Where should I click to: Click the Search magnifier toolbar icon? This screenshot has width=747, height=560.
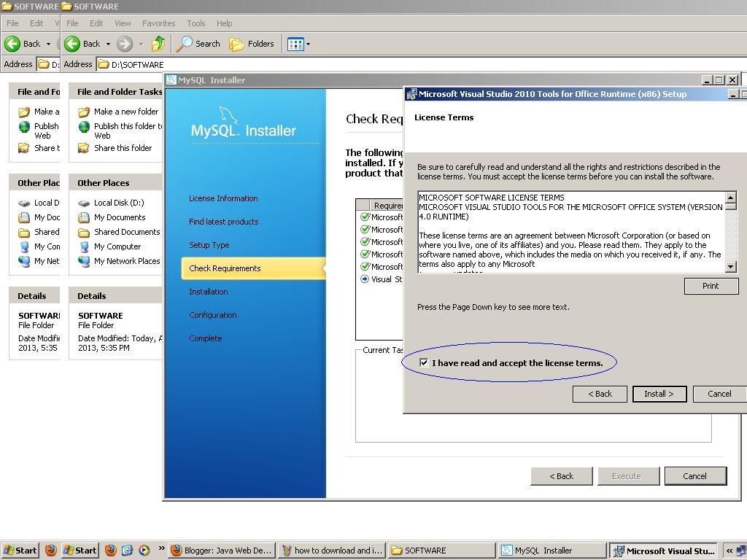pyautogui.click(x=184, y=44)
